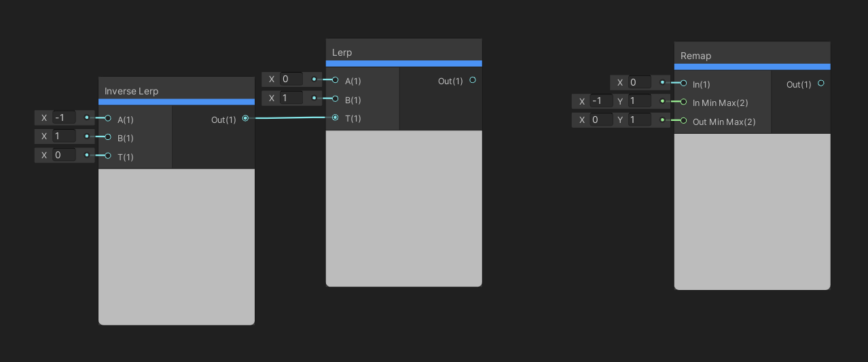
Task: Click the Lerp node A(1) input port
Action: pyautogui.click(x=336, y=80)
